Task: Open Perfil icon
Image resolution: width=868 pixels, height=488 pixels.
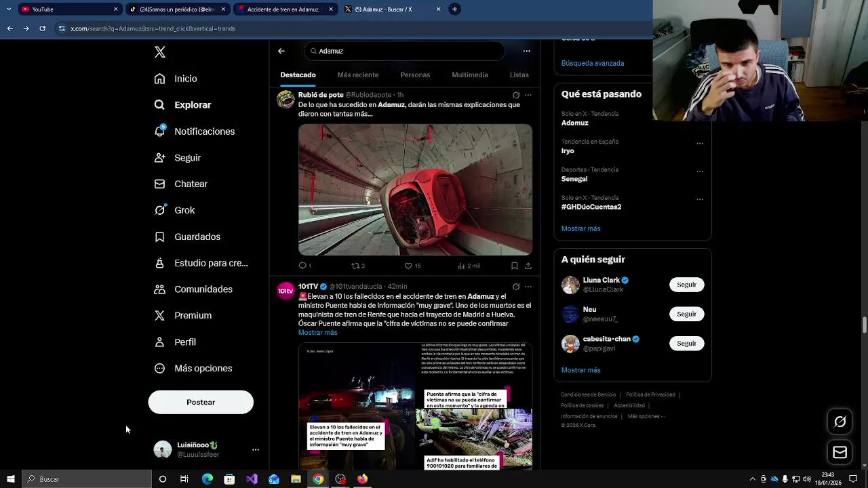Action: point(159,342)
